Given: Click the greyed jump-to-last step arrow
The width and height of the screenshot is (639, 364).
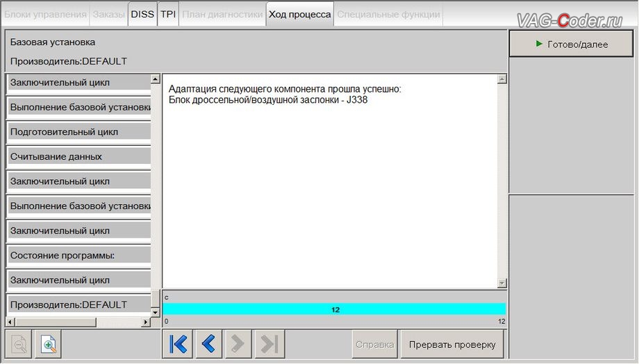Looking at the screenshot, I should point(269,344).
